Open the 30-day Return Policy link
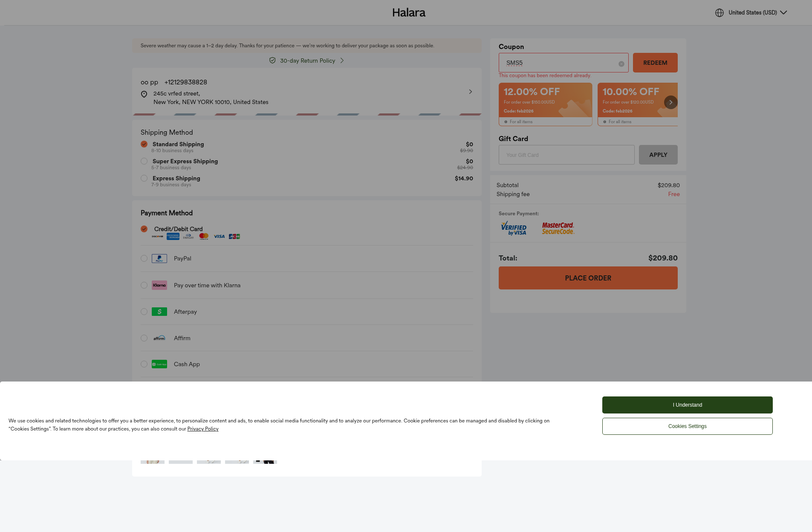 307,61
